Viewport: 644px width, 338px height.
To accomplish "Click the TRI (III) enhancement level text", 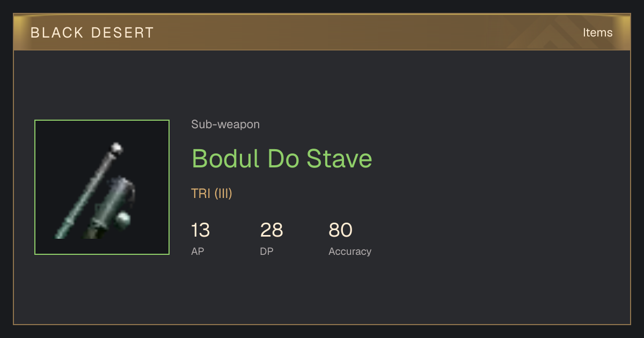I will [x=211, y=194].
